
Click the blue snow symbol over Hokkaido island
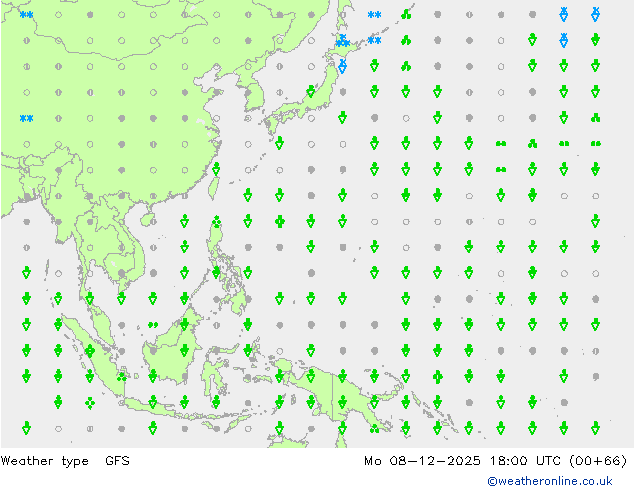[343, 40]
